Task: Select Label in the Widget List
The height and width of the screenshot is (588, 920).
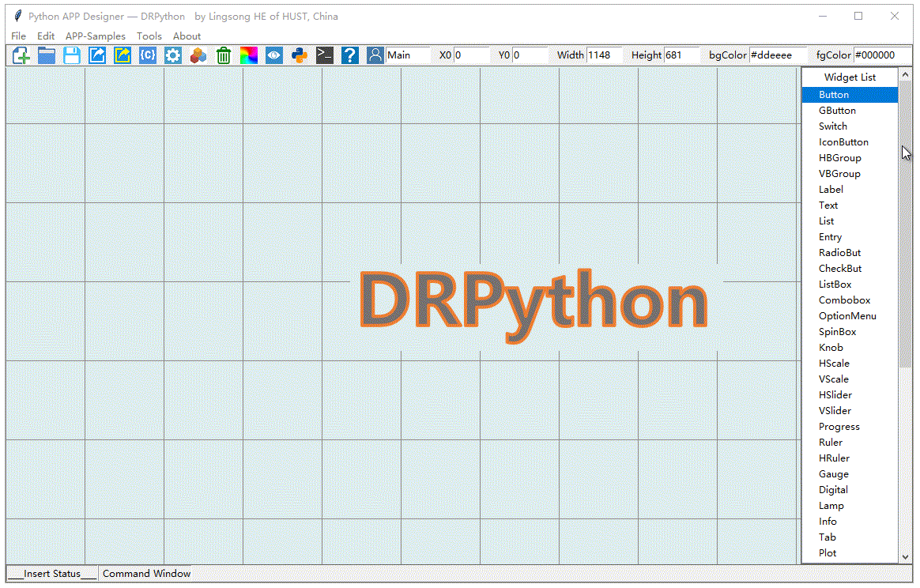Action: tap(850, 190)
